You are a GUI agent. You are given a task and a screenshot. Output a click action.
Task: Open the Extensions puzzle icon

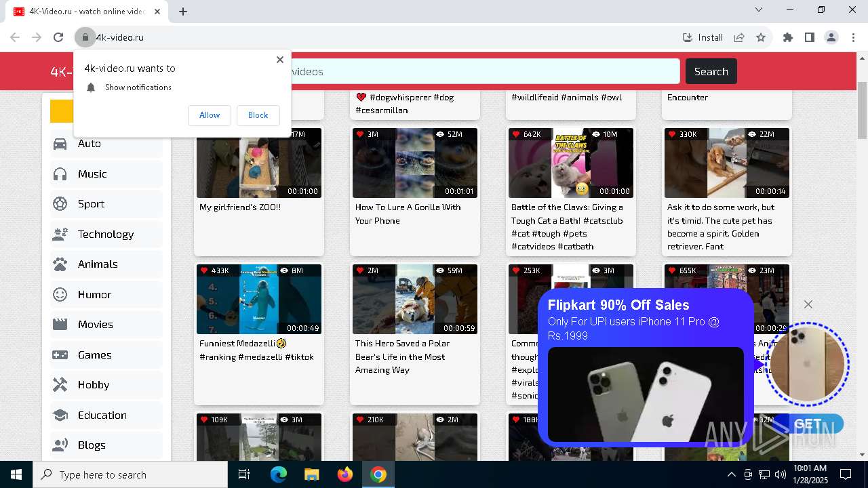tap(788, 37)
